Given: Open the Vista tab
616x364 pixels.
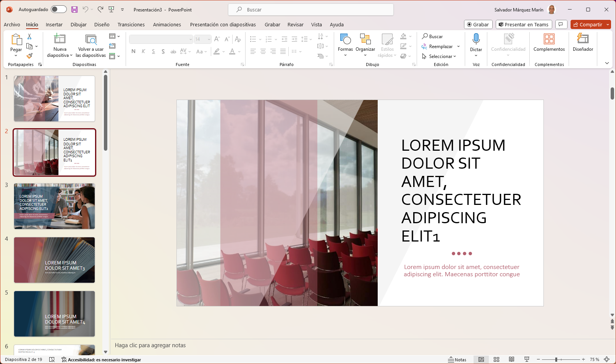Looking at the screenshot, I should tap(316, 24).
